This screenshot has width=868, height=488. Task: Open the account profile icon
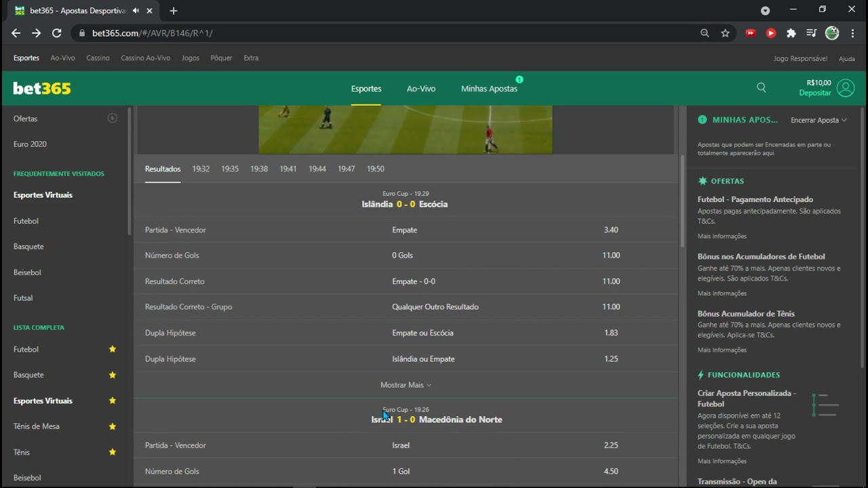pyautogui.click(x=846, y=88)
